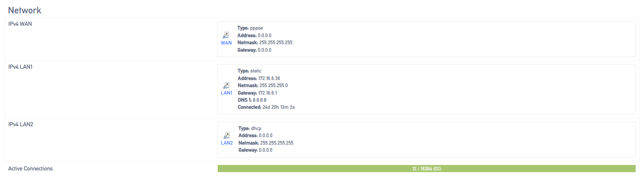644x180 pixels.
Task: Click the LAN1 Connected uptime value
Action: coord(279,107)
